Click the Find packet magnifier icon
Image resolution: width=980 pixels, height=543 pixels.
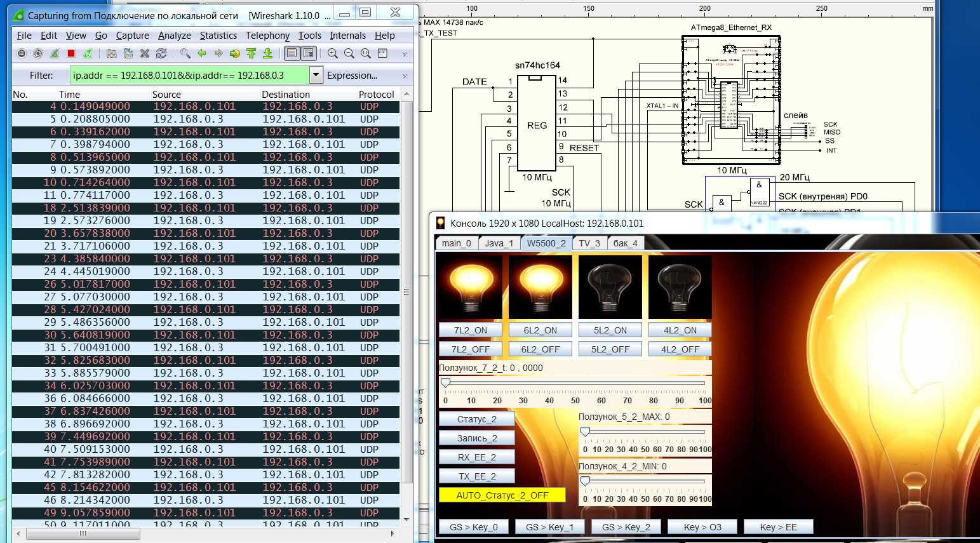click(x=185, y=54)
